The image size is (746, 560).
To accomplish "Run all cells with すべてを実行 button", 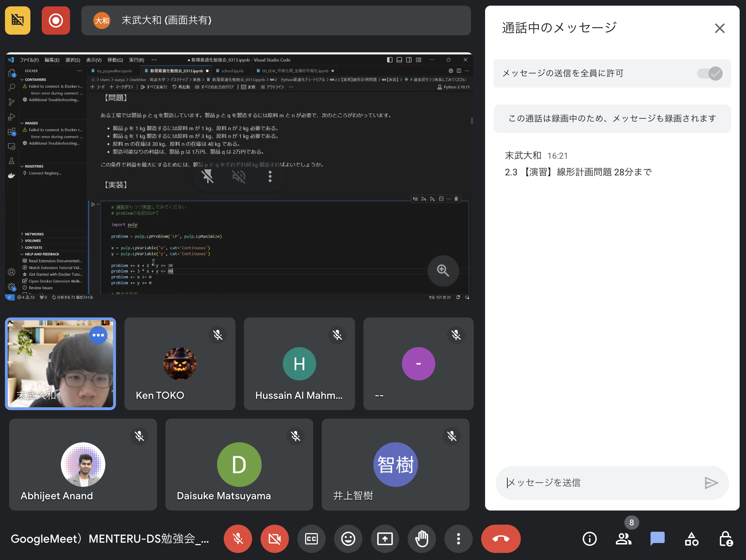I will click(x=154, y=87).
